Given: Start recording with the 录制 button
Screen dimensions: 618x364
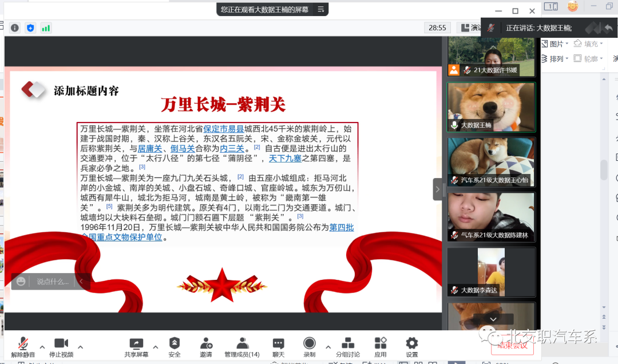Looking at the screenshot, I should [x=310, y=344].
